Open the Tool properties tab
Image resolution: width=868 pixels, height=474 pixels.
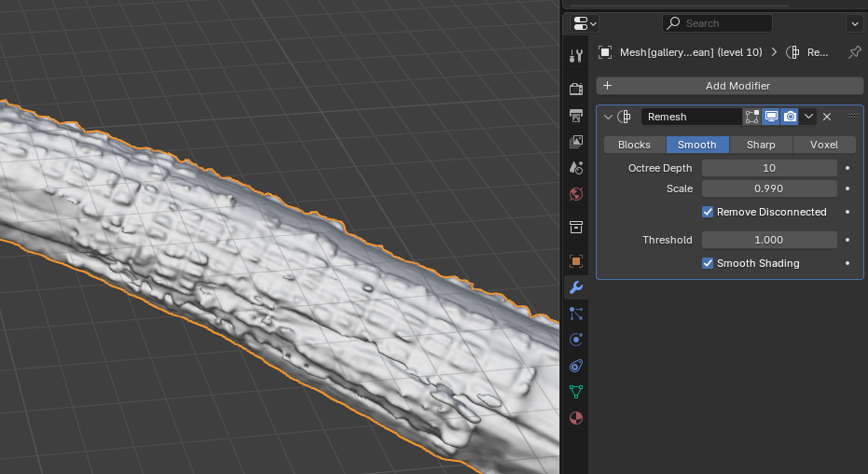click(576, 55)
